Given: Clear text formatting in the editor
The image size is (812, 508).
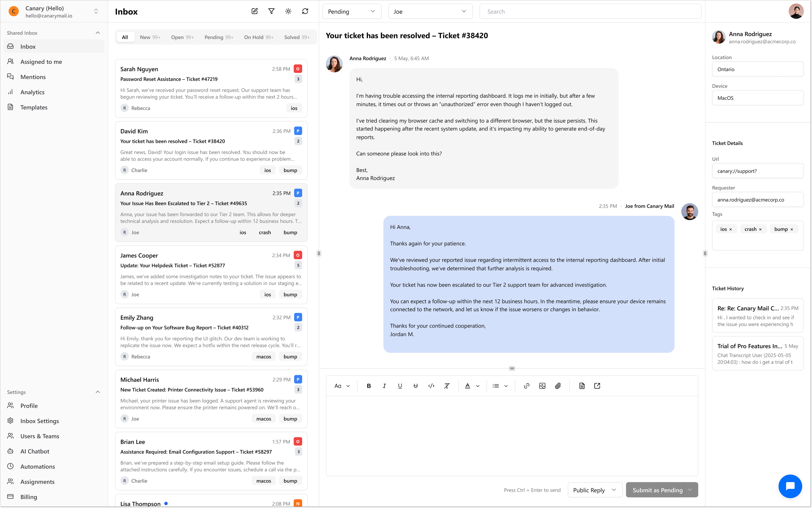Looking at the screenshot, I should (x=447, y=386).
